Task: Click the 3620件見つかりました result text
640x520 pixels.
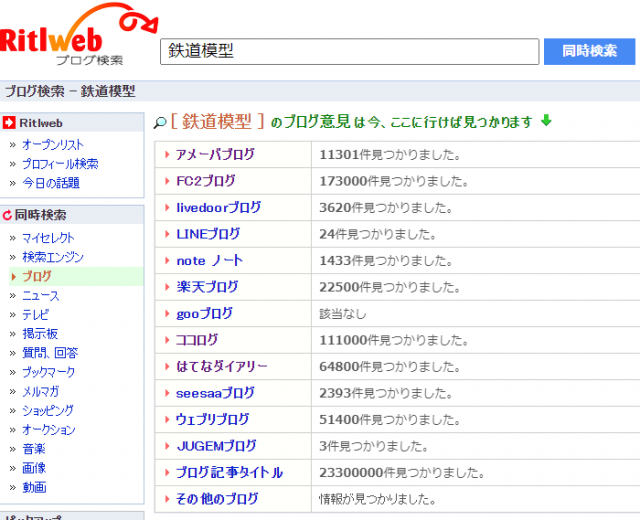Action: (x=386, y=208)
